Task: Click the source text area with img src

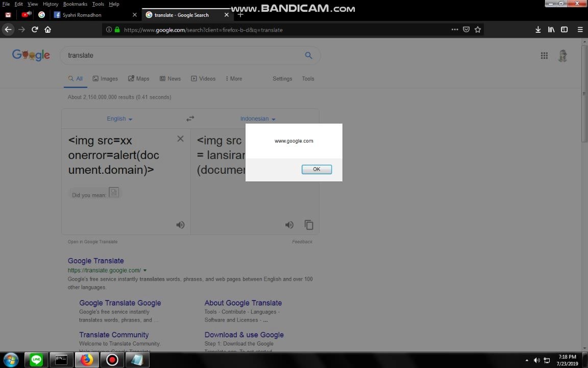Action: click(x=119, y=155)
